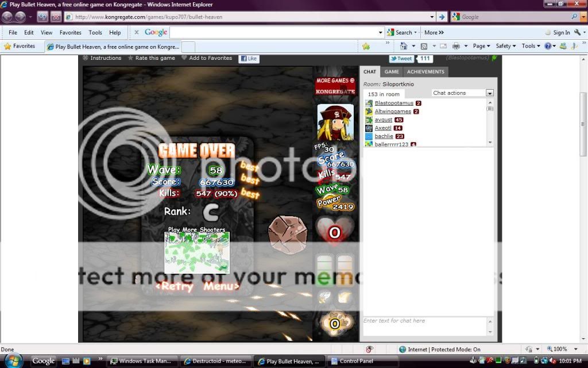The height and width of the screenshot is (368, 588).
Task: Click the search magnifier icon in Google box
Action: [x=574, y=17]
